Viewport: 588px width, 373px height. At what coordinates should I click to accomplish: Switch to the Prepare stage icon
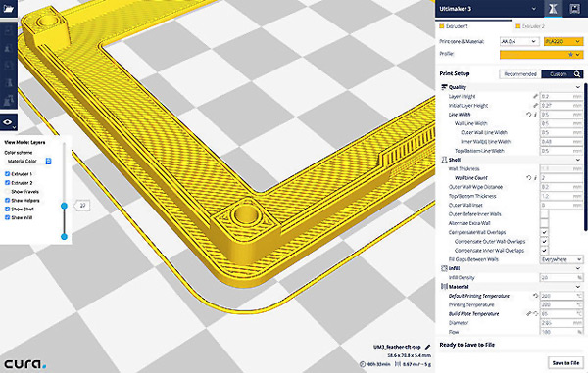point(553,8)
